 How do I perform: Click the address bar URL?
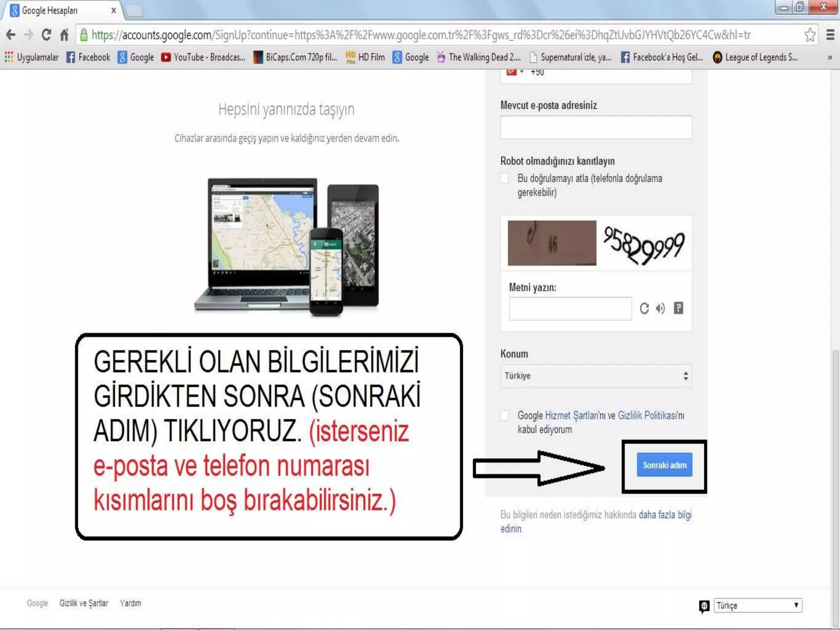[421, 35]
